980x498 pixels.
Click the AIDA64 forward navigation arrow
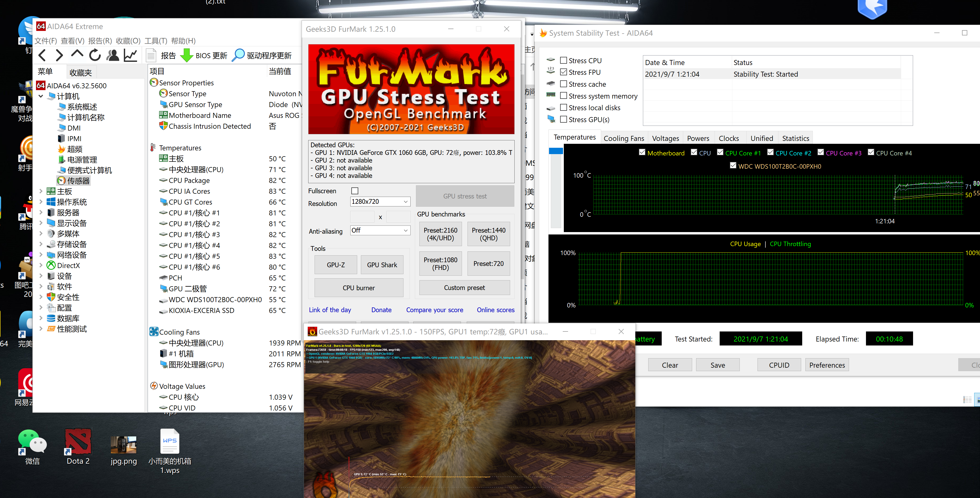click(59, 56)
